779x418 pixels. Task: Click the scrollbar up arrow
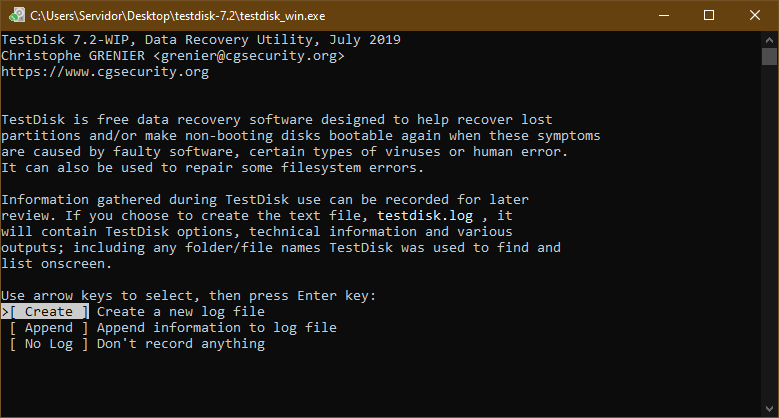(x=769, y=40)
